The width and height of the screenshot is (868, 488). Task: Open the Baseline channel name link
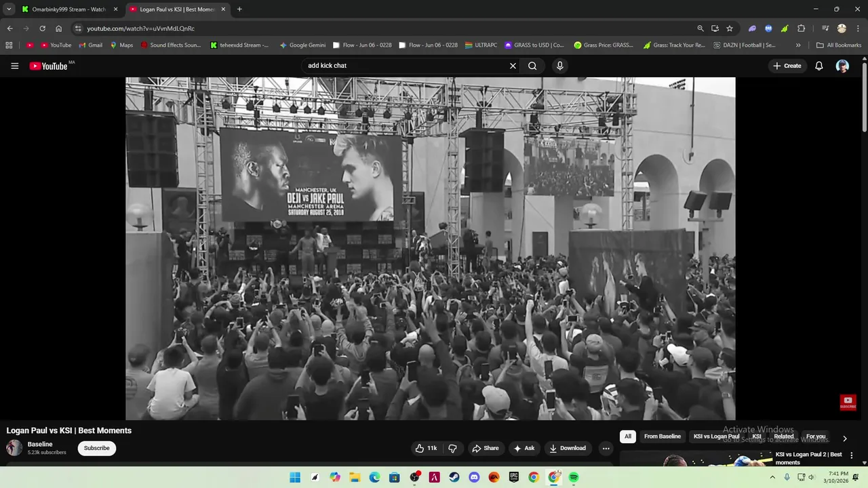coord(40,444)
